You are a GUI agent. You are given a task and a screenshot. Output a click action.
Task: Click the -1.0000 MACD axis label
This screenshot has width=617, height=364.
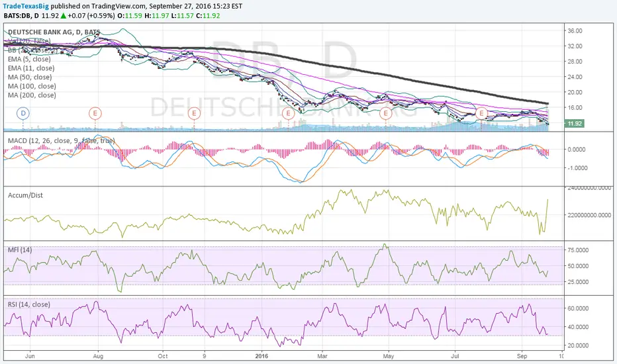577,168
